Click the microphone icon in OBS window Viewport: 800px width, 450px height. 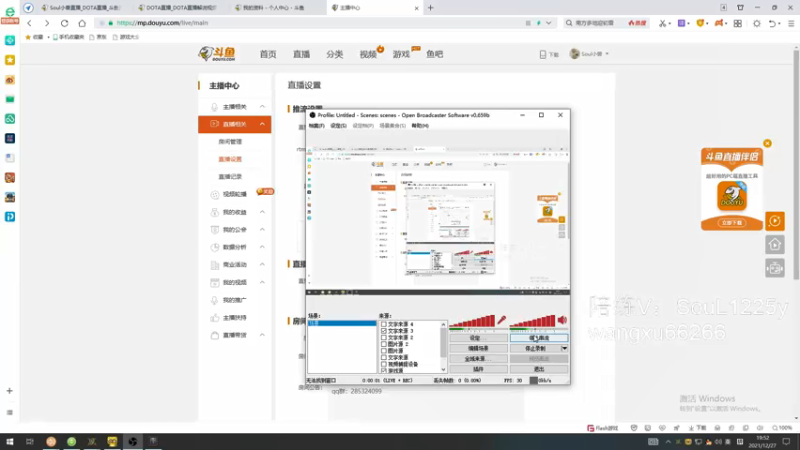pos(502,320)
